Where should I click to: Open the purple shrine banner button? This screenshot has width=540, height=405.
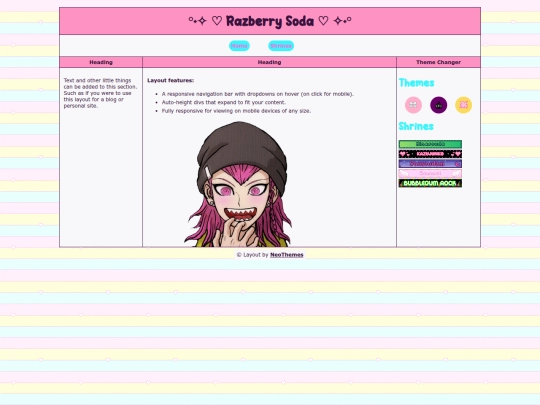point(430,164)
